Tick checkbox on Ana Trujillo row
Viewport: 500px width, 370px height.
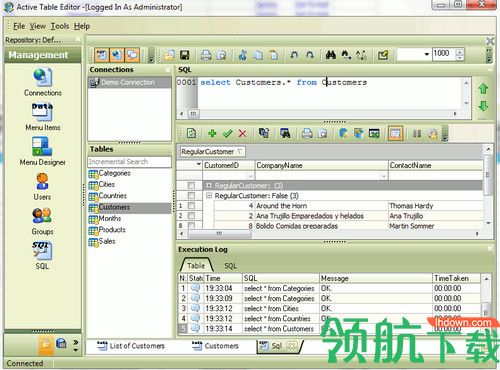click(191, 216)
